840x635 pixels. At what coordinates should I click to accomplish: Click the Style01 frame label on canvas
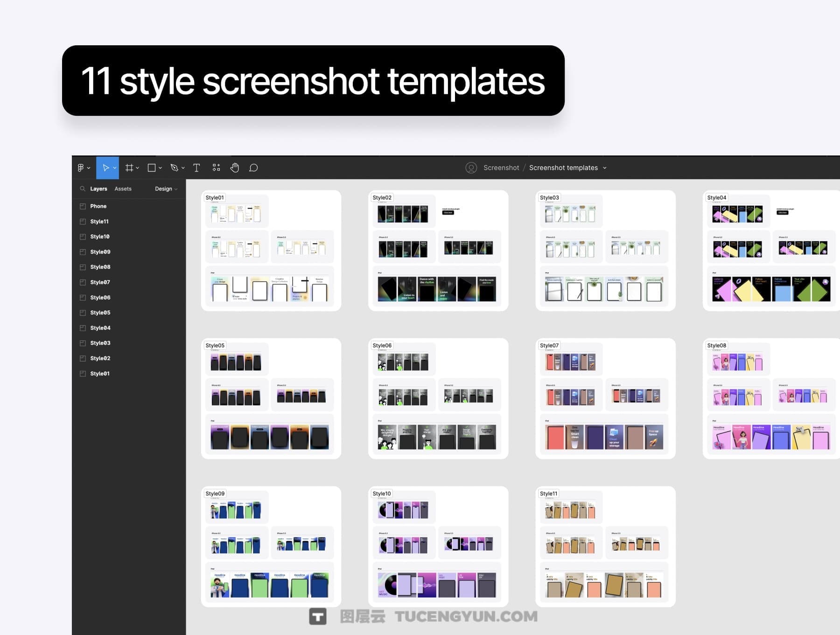point(215,197)
